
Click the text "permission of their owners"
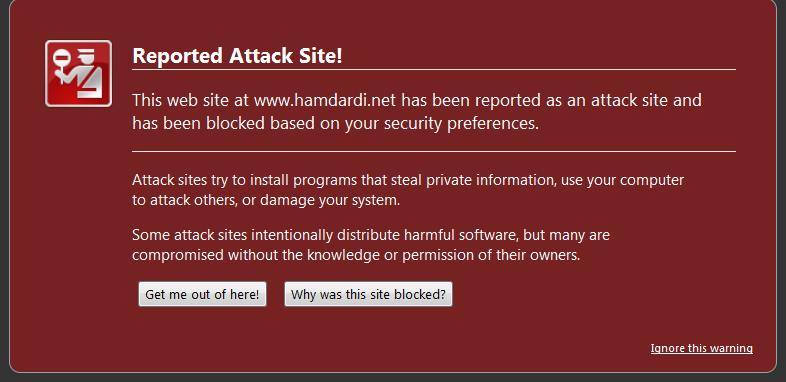click(x=491, y=255)
